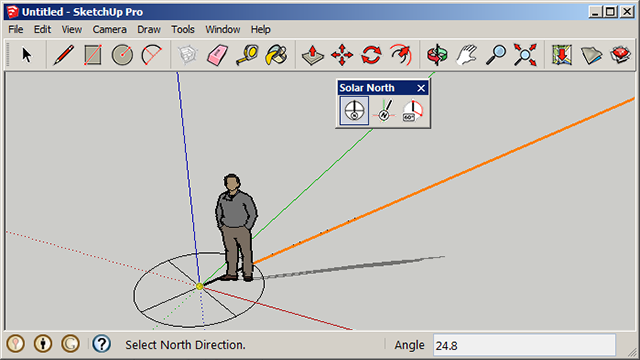Viewport: 640px width, 360px height.
Task: Open the Tools menu
Action: coord(183,29)
